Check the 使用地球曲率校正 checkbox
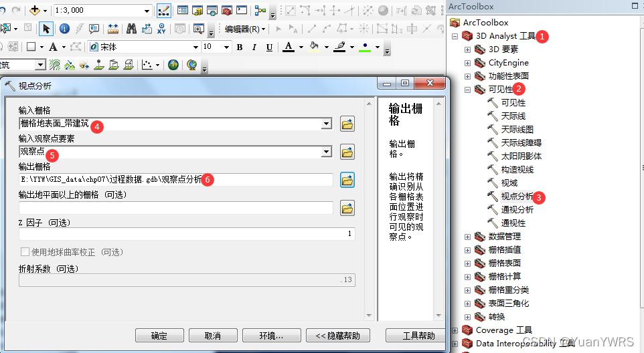Image resolution: width=644 pixels, height=353 pixels. pyautogui.click(x=25, y=252)
